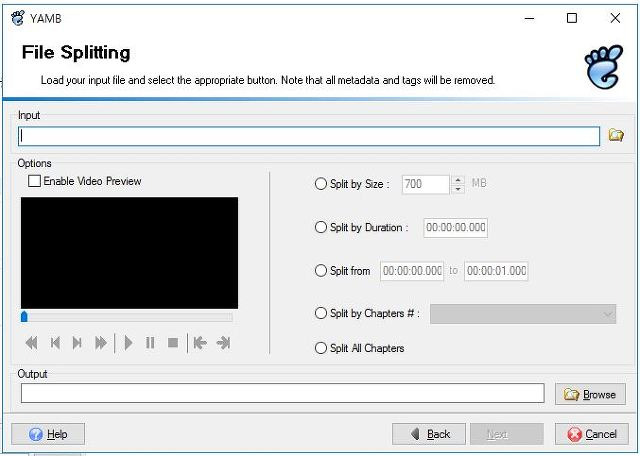Click the black video preview area
The height and width of the screenshot is (456, 640).
click(x=129, y=253)
